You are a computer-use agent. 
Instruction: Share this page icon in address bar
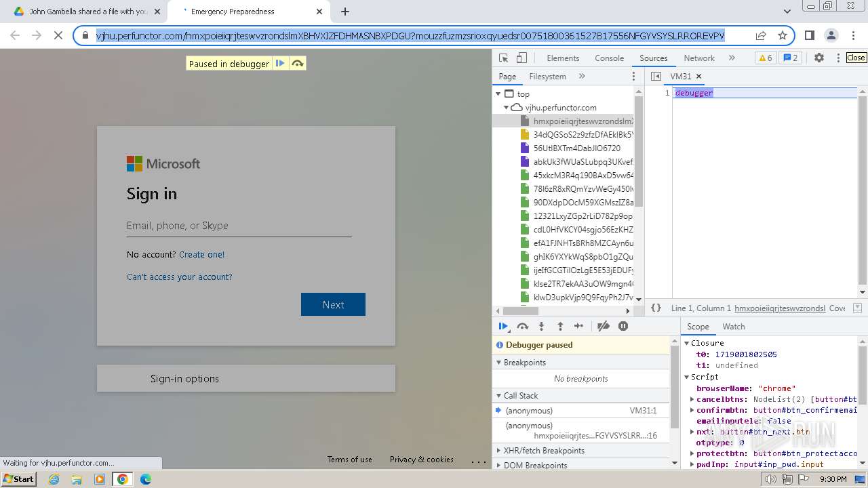(761, 35)
